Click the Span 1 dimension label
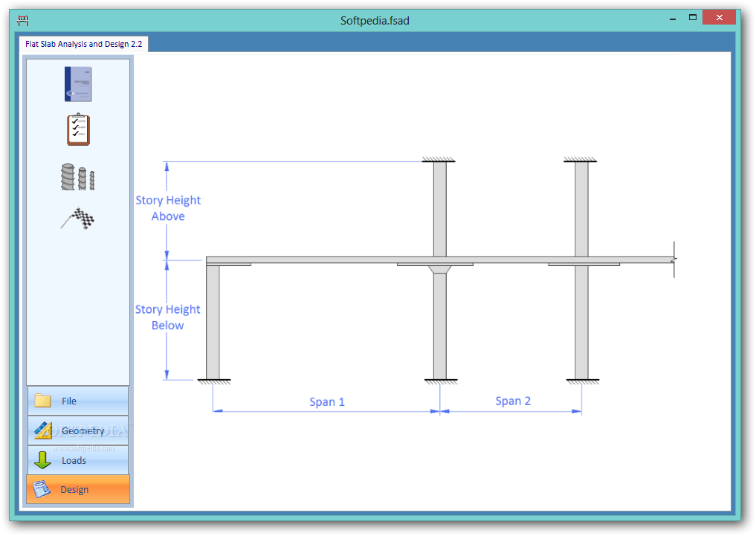Viewport: 756px width, 536px height. click(x=327, y=402)
